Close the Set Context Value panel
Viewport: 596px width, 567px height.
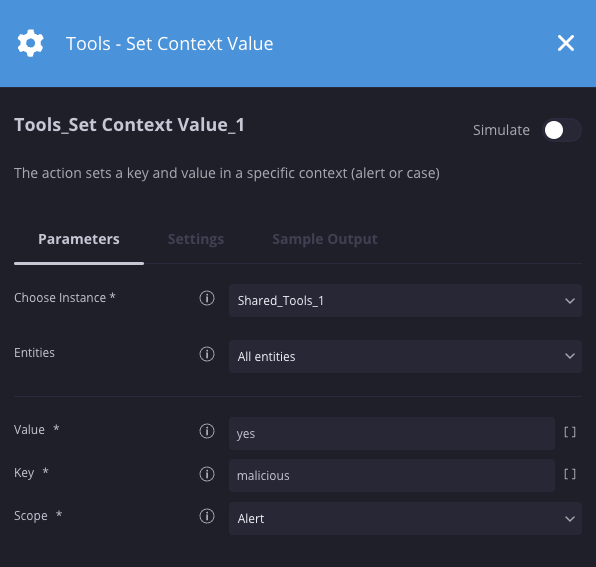566,43
